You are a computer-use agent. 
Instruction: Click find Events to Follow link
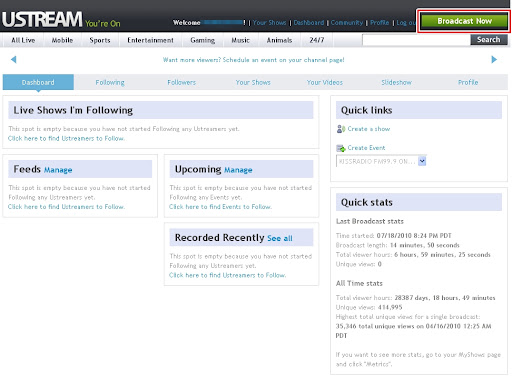tap(220, 207)
